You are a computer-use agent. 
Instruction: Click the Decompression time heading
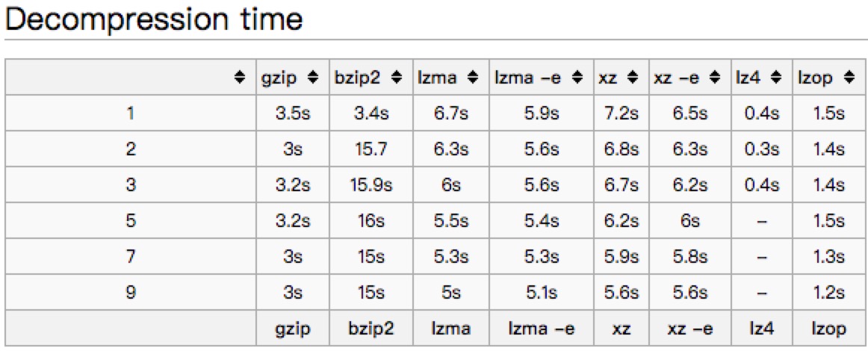click(154, 19)
